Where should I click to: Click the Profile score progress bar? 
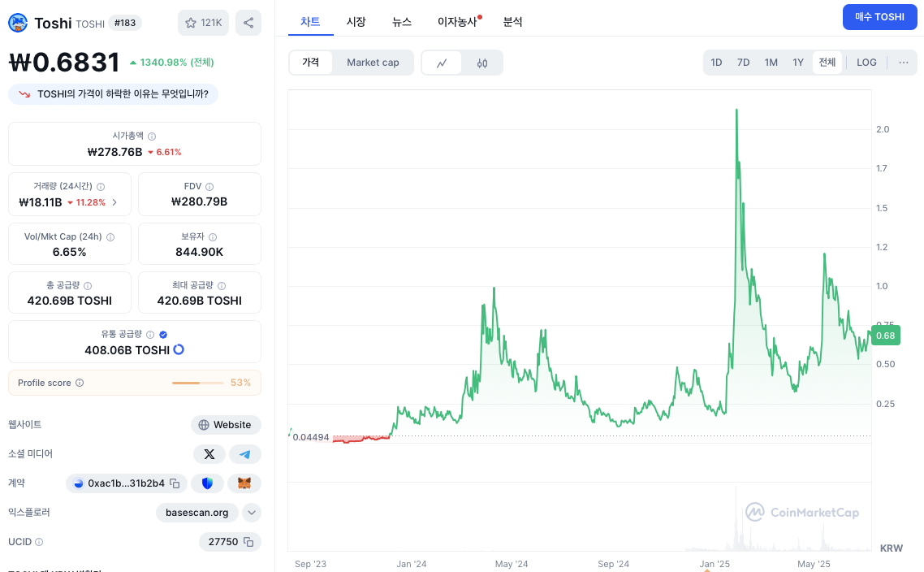[x=198, y=383]
